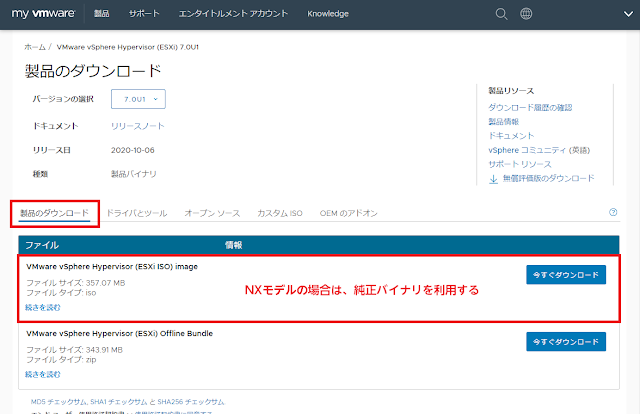Open the MD5 チェックサム link
The width and height of the screenshot is (640, 414).
[x=60, y=402]
